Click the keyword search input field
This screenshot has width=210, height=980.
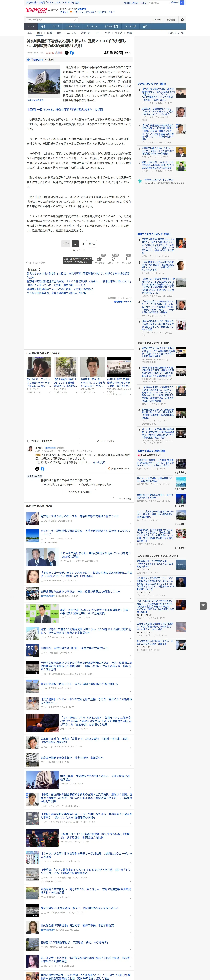(x=49, y=19)
